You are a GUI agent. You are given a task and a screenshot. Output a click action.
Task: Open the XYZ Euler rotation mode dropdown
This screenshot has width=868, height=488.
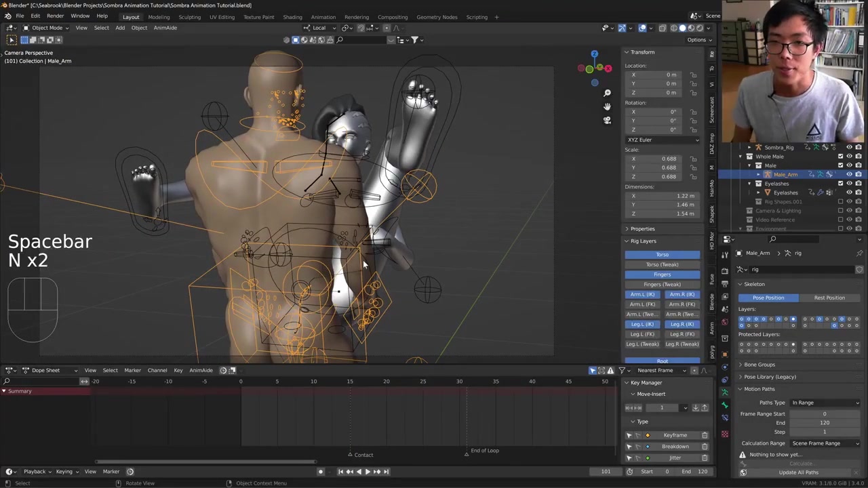tap(662, 140)
